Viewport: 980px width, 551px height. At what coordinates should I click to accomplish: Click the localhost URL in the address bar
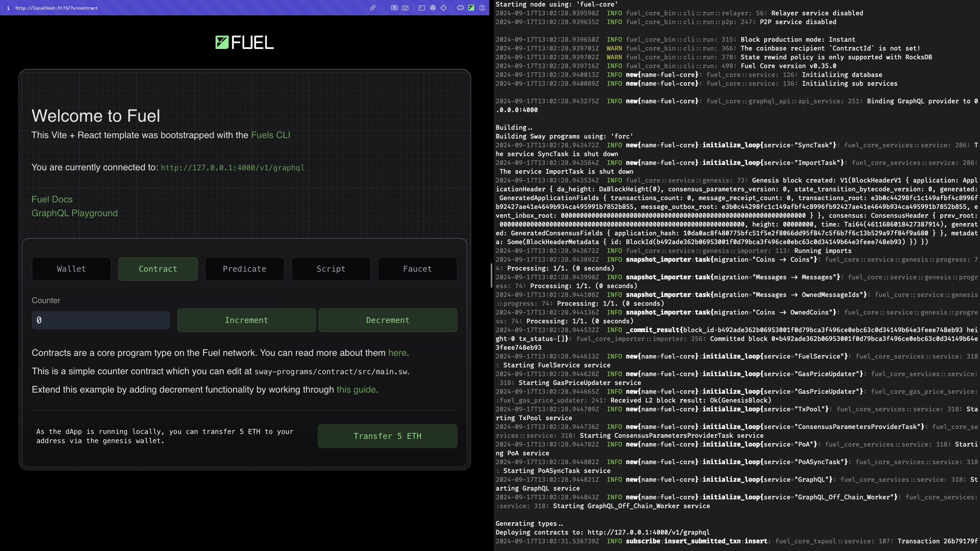click(x=57, y=8)
